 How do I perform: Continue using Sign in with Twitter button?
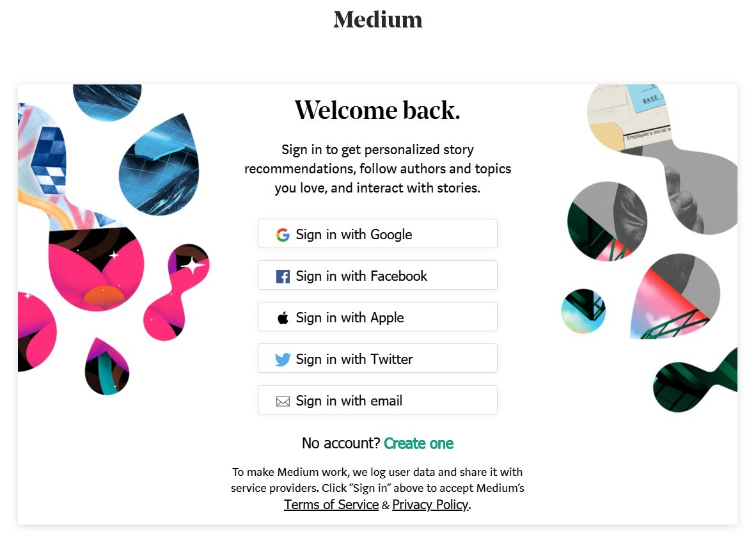[377, 358]
